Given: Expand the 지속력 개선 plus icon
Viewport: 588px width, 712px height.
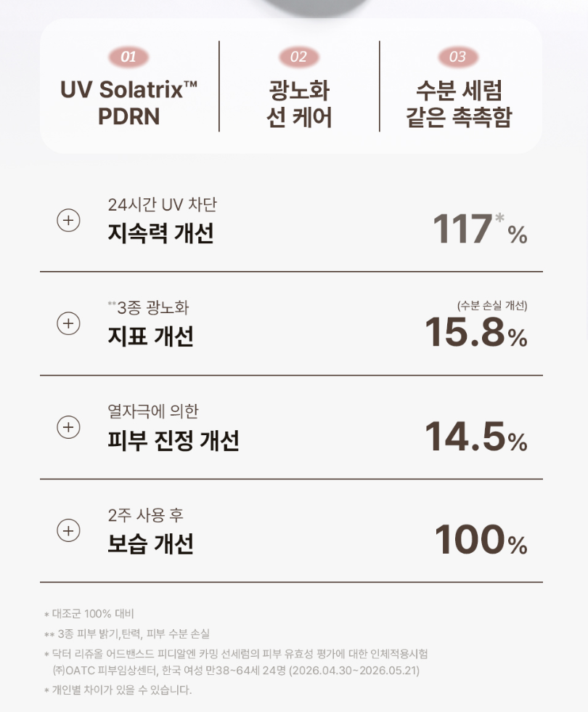Looking at the screenshot, I should pos(68,220).
